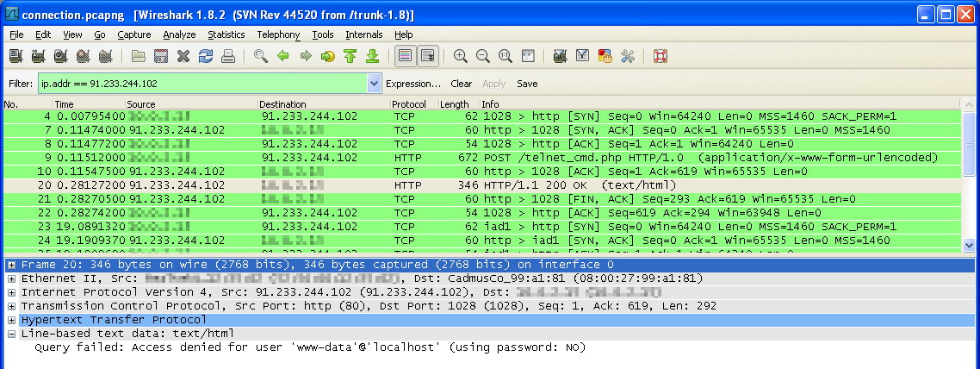
Task: Open the Analyze menu
Action: point(179,35)
